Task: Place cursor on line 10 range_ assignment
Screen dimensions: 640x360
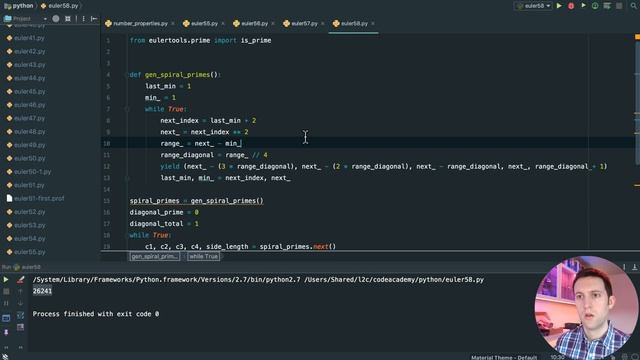Action: [201, 143]
